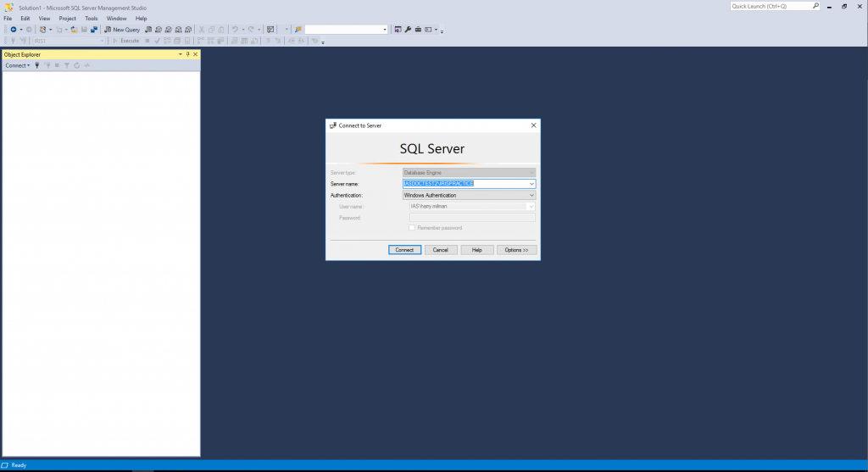Open the Server name dropdown list

pyautogui.click(x=531, y=184)
